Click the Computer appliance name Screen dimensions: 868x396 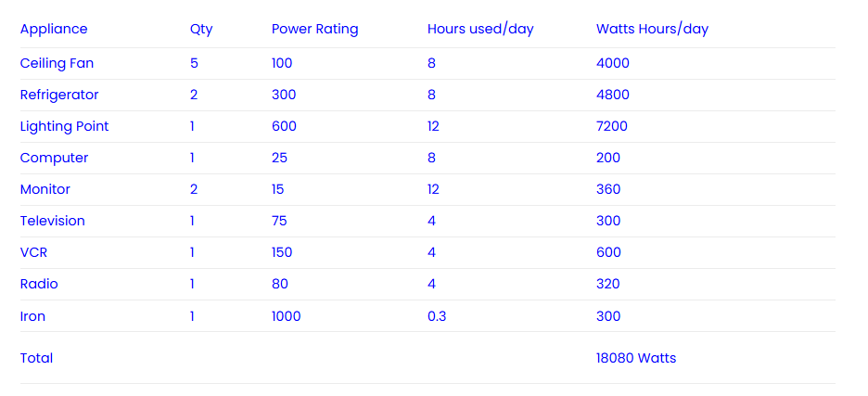54,158
